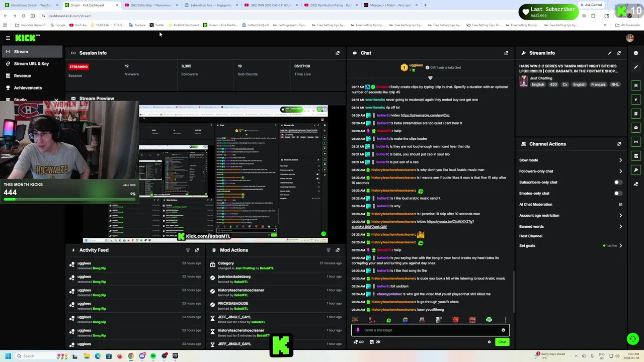Filter the Mod Actions list
The height and width of the screenshot is (362, 644).
(329, 250)
